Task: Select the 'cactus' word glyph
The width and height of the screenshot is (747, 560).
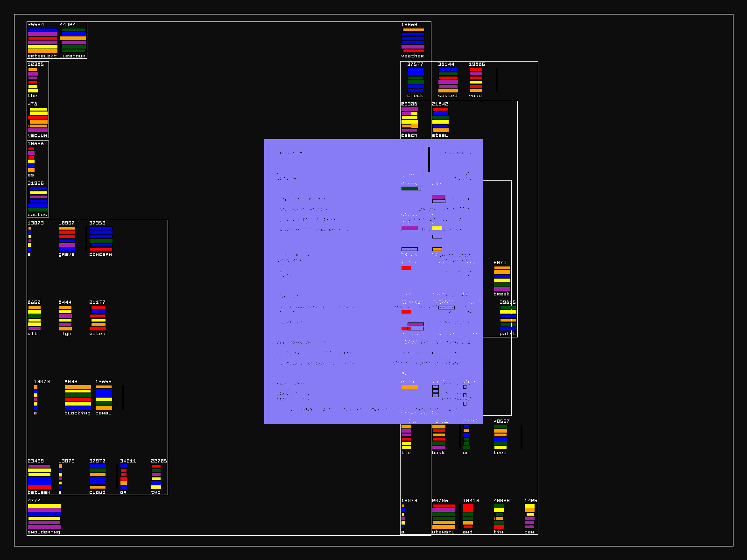Action: click(x=38, y=199)
